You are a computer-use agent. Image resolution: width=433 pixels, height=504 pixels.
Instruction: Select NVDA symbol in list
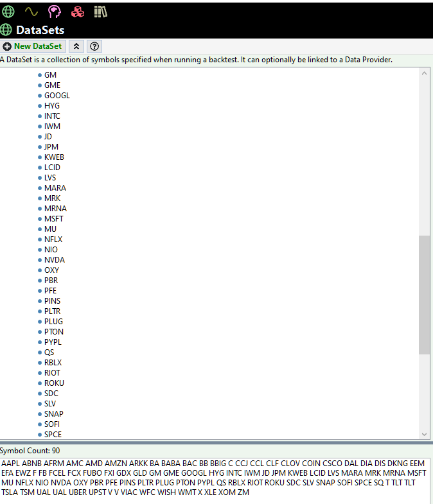coord(55,260)
